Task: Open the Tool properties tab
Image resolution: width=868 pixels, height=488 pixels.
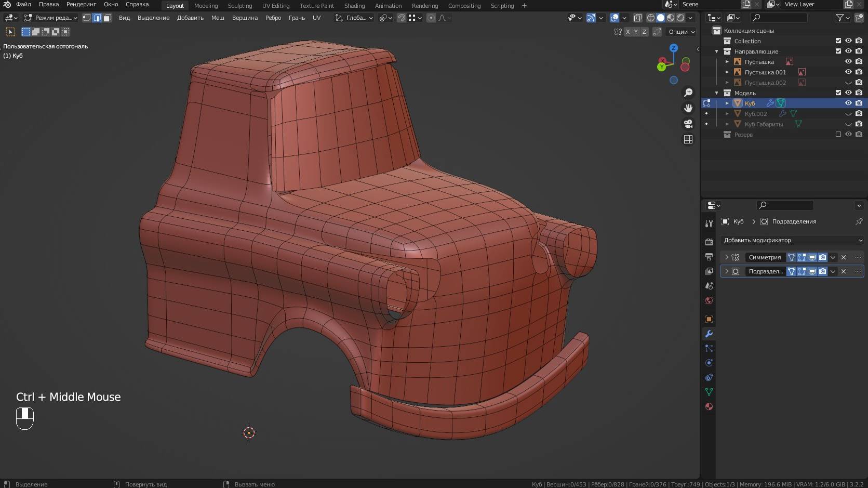Action: pyautogui.click(x=709, y=223)
